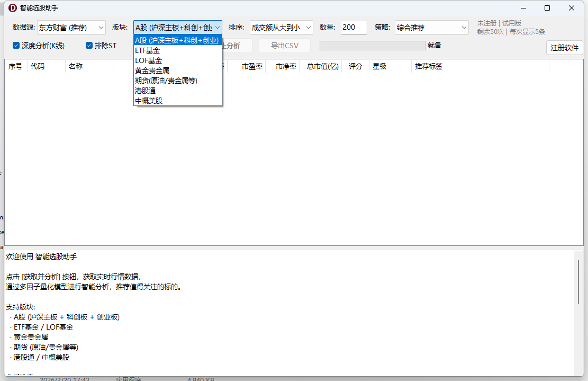
Task: Collapse the 版块 combo box arrow
Action: tap(217, 28)
